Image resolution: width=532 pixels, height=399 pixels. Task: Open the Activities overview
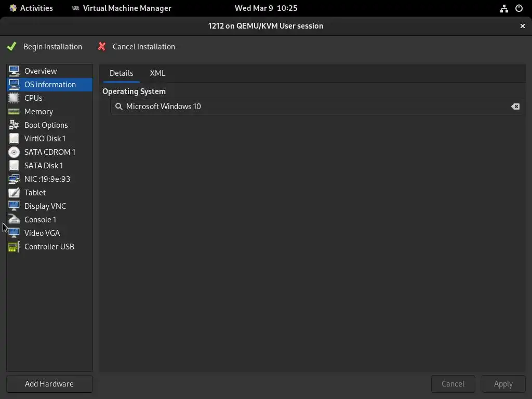point(31,8)
